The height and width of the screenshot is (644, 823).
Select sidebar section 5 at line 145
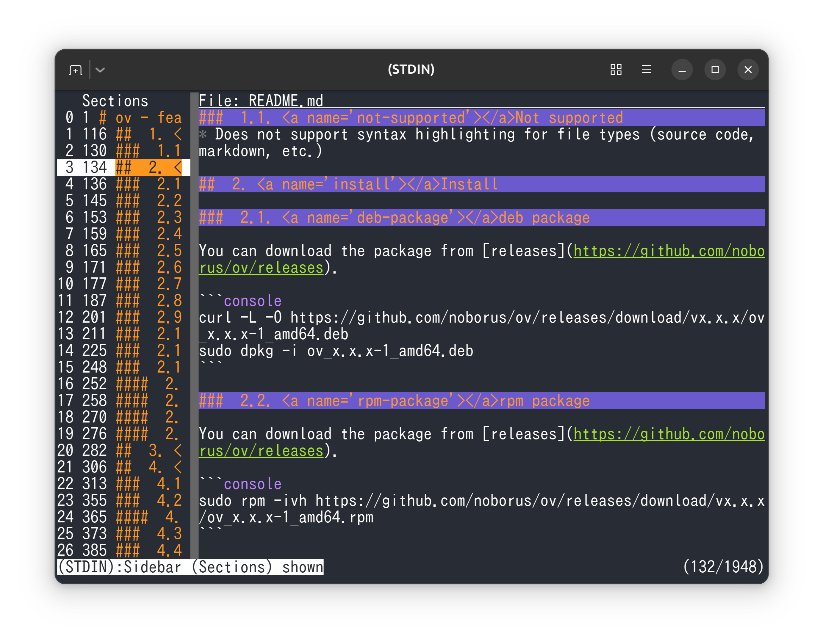(123, 201)
